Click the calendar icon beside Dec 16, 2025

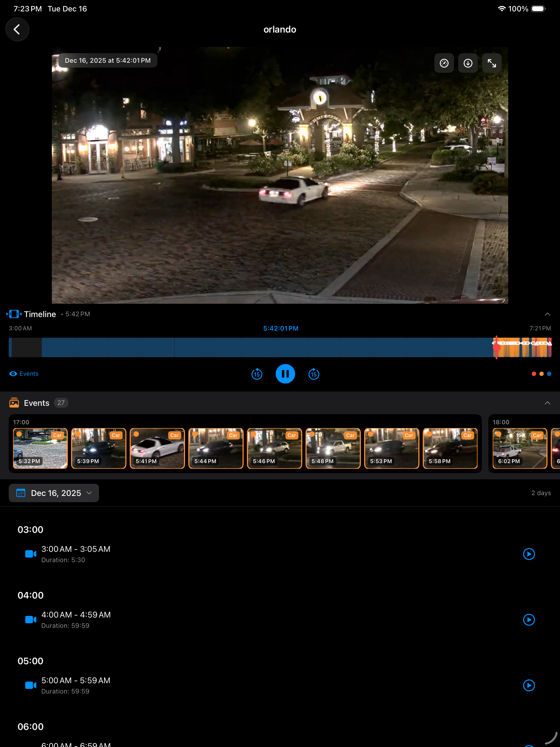(x=21, y=493)
